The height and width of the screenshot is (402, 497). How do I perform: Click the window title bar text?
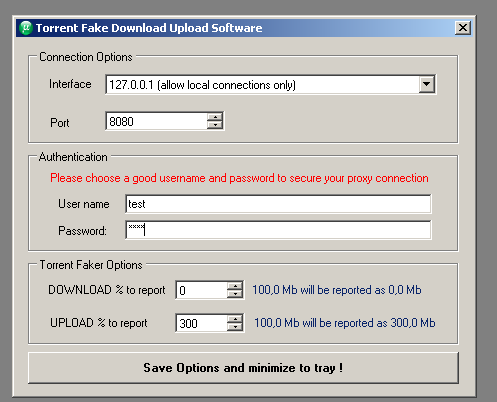pos(149,28)
